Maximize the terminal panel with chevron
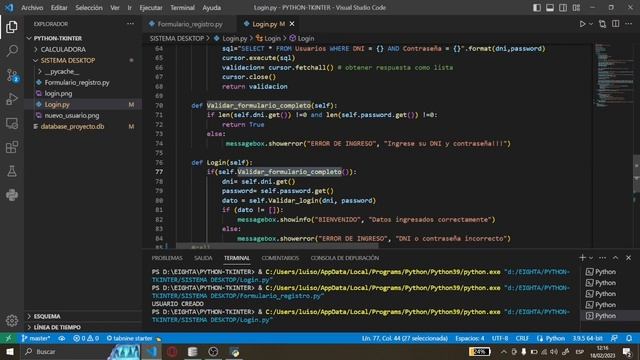This screenshot has height=360, width=640. tap(616, 258)
